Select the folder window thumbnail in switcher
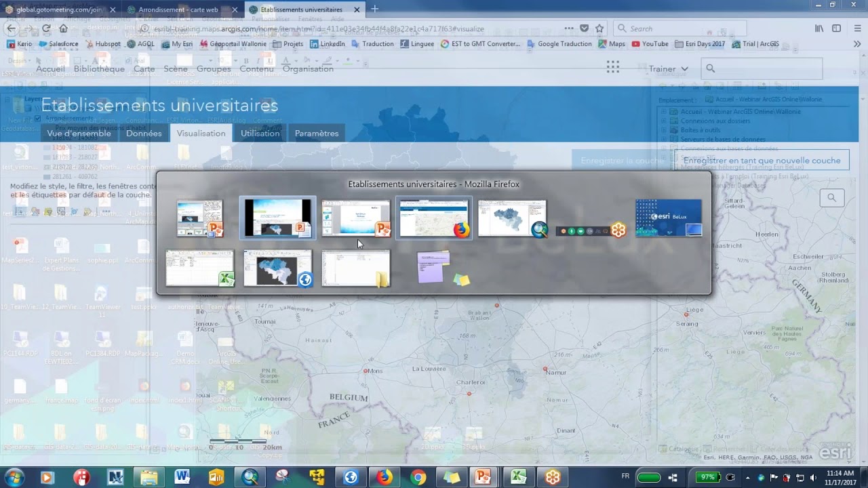 356,268
